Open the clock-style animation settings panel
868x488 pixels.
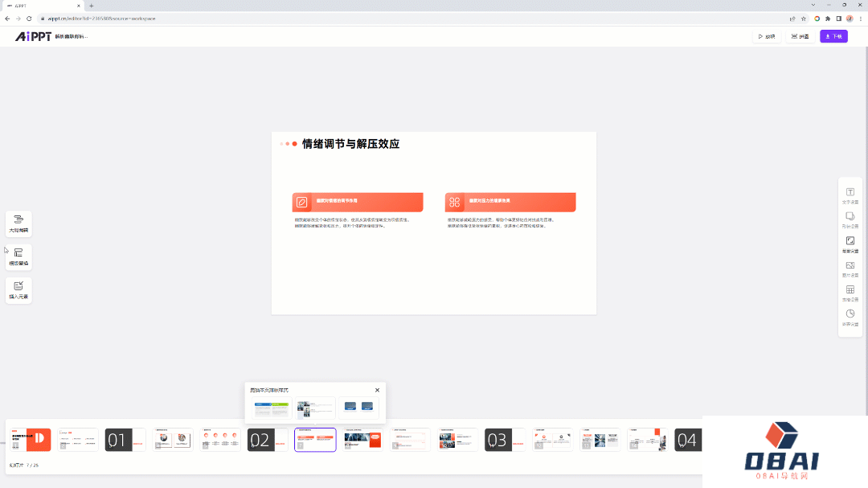point(850,314)
